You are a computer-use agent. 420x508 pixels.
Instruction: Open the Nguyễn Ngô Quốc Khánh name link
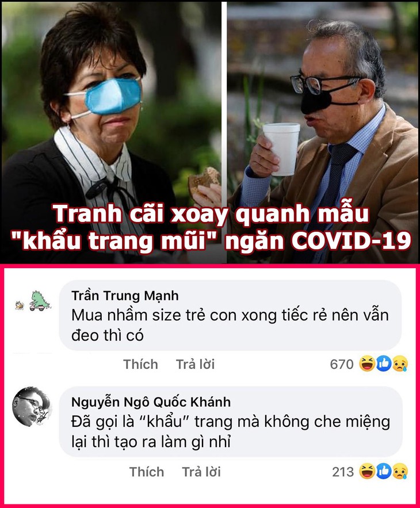click(151, 402)
